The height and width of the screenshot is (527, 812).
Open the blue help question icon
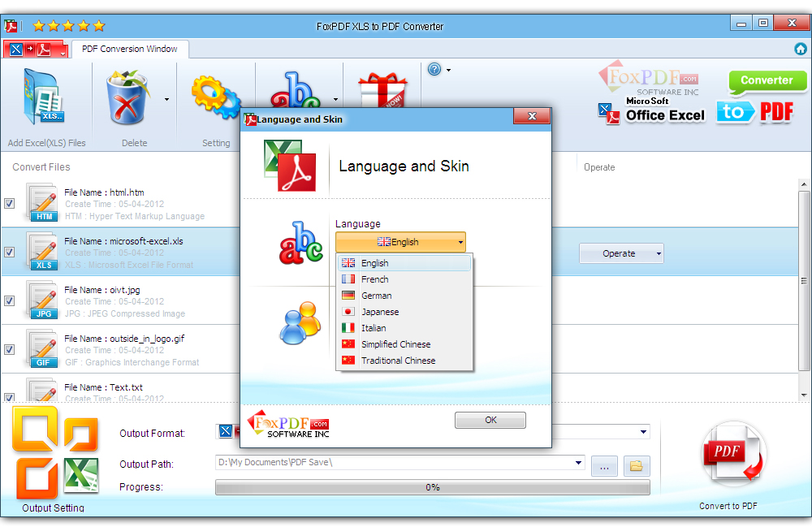tap(434, 69)
